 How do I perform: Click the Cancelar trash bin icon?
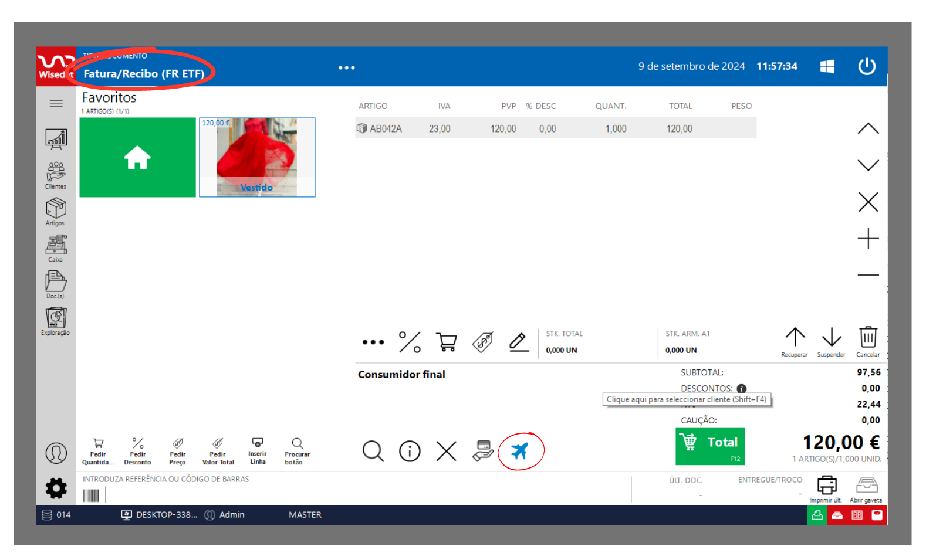pyautogui.click(x=868, y=340)
